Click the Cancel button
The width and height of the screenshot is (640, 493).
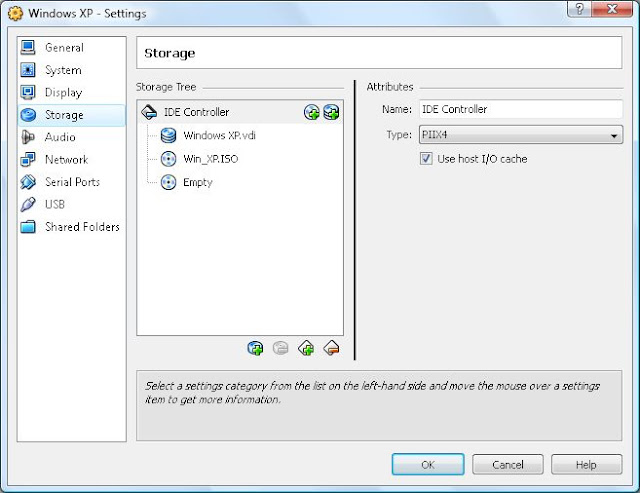click(x=508, y=464)
